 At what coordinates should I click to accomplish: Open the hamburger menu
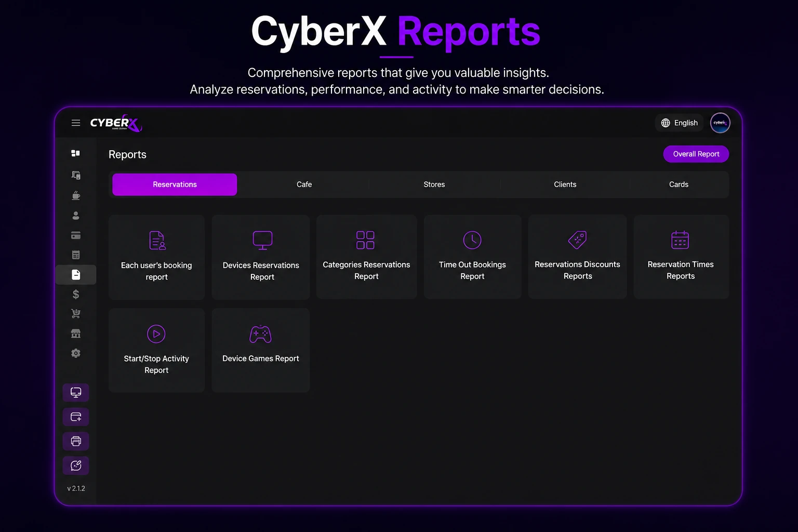[x=76, y=123]
